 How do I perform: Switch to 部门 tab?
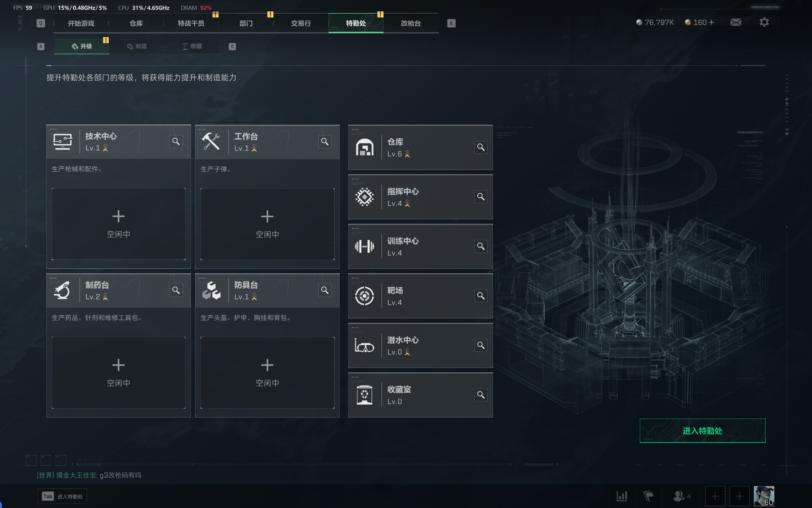tap(246, 23)
